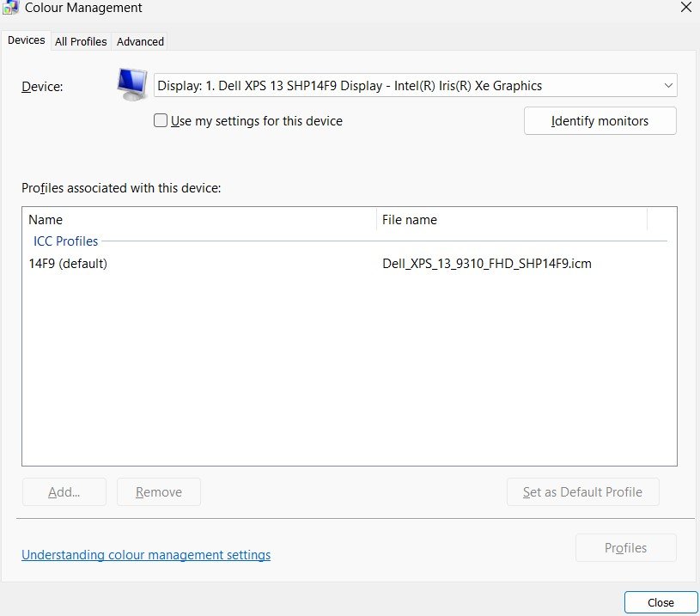Click the Close button

[660, 602]
